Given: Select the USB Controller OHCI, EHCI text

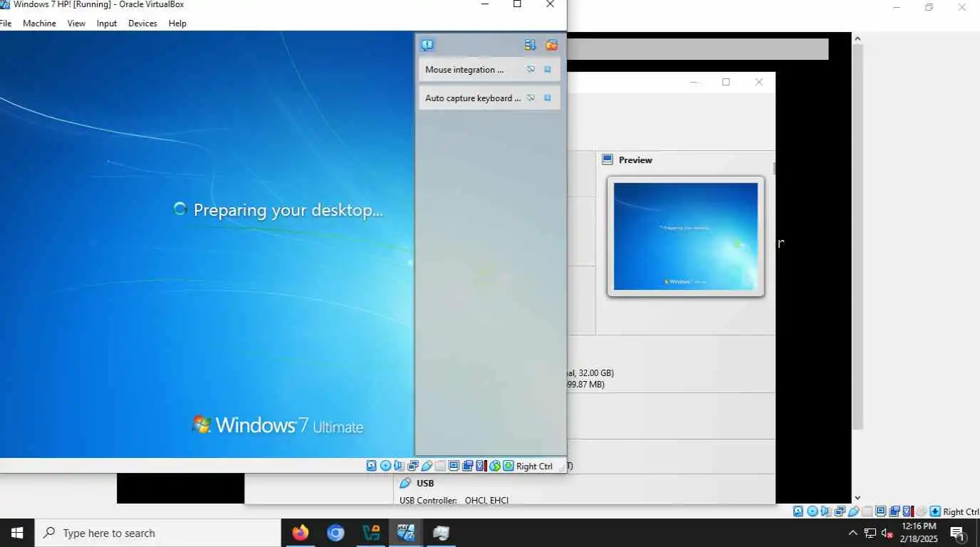Looking at the screenshot, I should (454, 500).
